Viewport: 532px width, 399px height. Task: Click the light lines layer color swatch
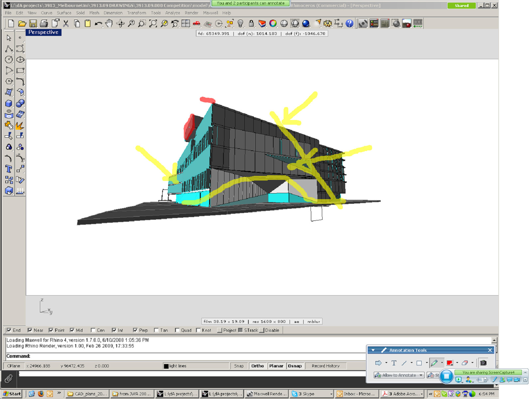pos(166,366)
